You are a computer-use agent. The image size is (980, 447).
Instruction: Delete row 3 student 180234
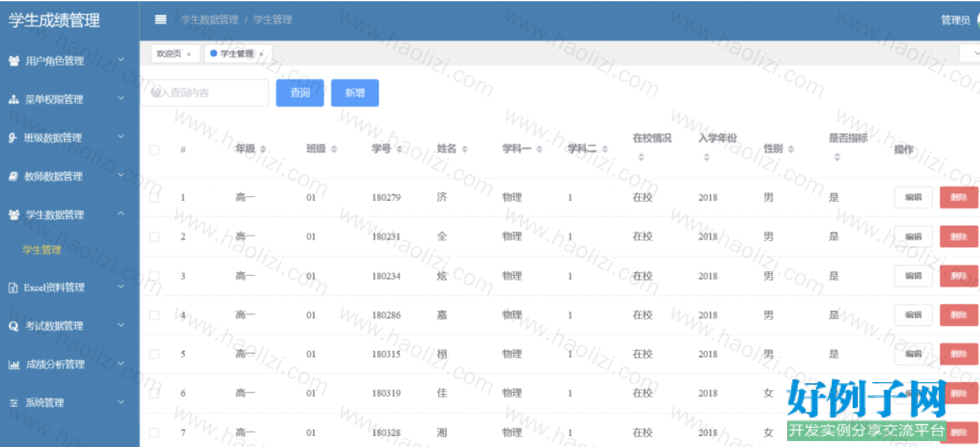959,276
